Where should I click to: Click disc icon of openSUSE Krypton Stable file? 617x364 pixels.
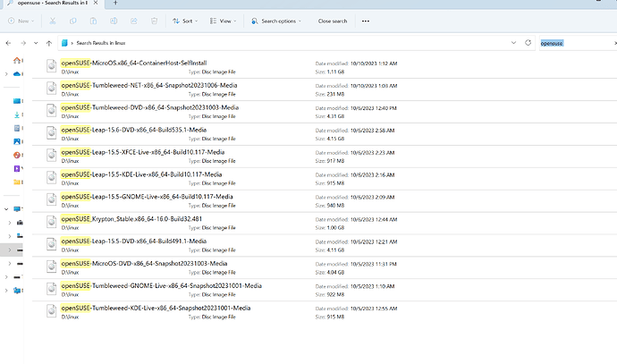point(52,221)
